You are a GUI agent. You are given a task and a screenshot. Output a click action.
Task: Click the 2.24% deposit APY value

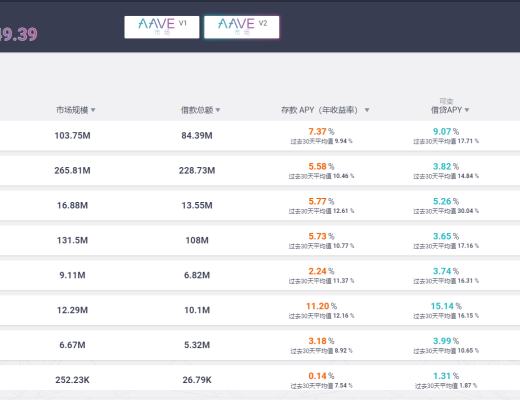[321, 271]
